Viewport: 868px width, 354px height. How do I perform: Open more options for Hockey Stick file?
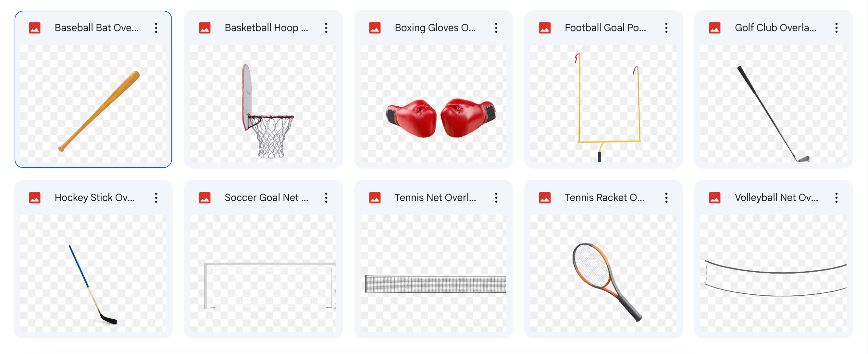[x=156, y=198]
